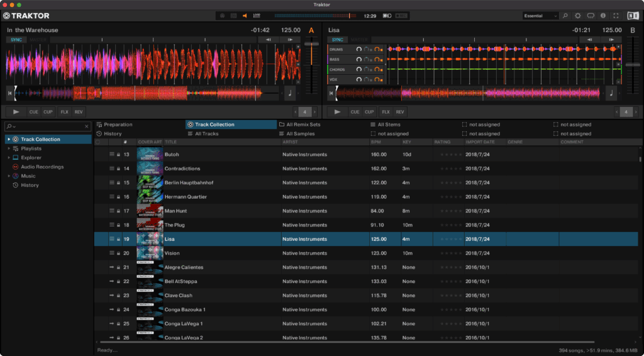Jump to track start on Deck A
The width and height of the screenshot is (644, 356).
9,93
